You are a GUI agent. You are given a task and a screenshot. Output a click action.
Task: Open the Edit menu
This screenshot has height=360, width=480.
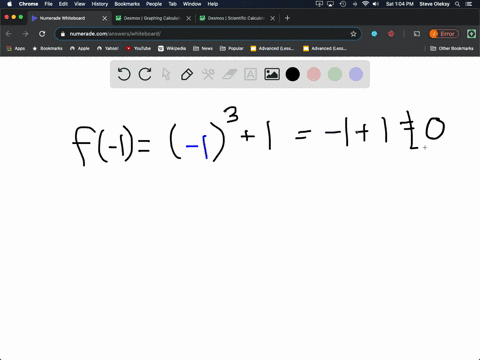(63, 4)
